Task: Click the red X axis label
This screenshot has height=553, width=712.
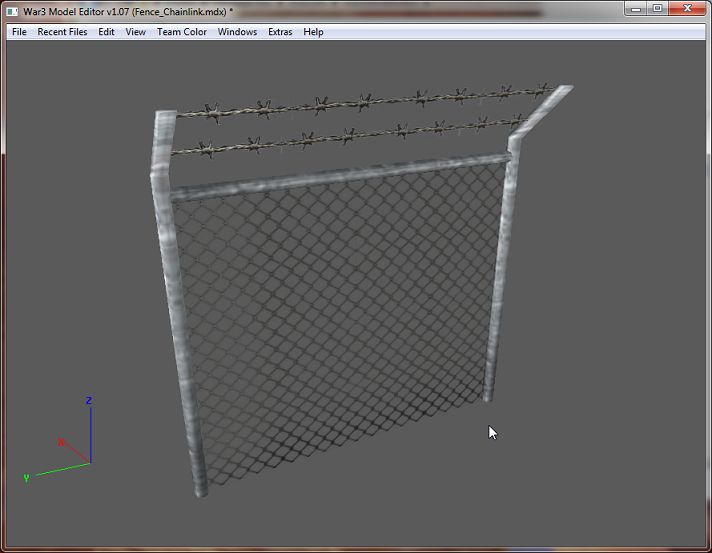Action: tap(61, 442)
